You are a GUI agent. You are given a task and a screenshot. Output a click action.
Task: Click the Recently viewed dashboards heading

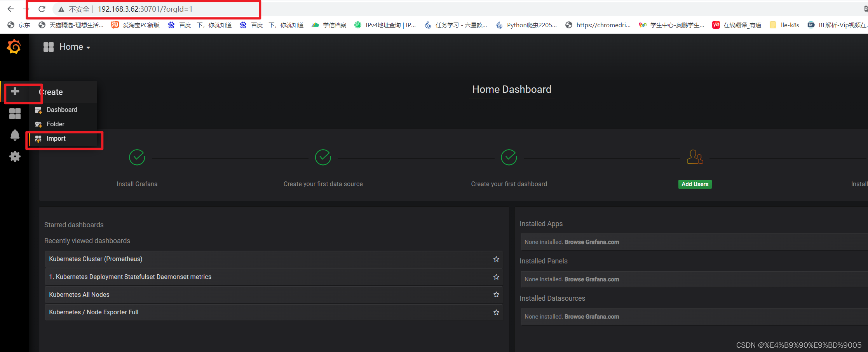pos(87,241)
